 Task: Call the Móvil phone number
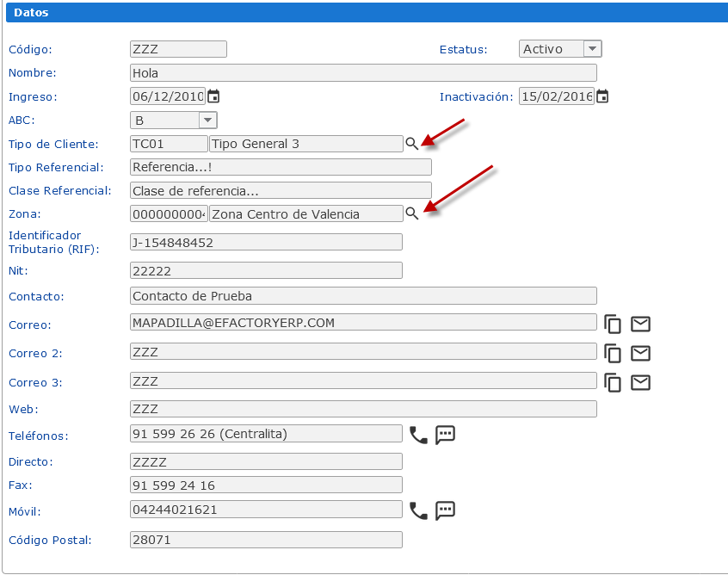pos(418,510)
